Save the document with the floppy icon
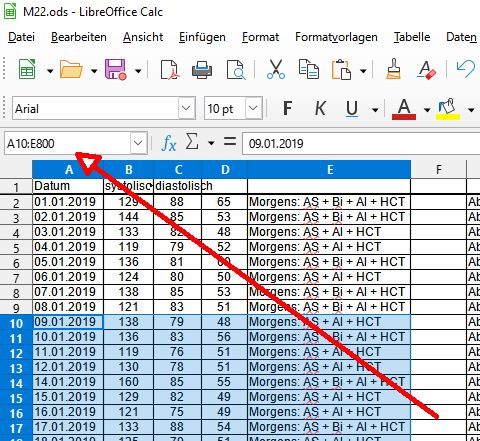Viewport: 480px width, 441px height. click(x=115, y=69)
